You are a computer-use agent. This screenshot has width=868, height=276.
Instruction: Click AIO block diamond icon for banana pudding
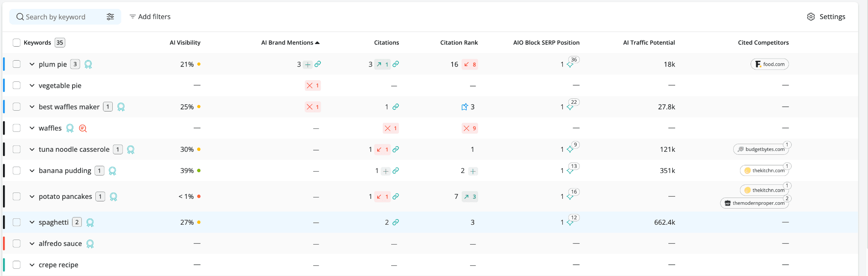(570, 171)
